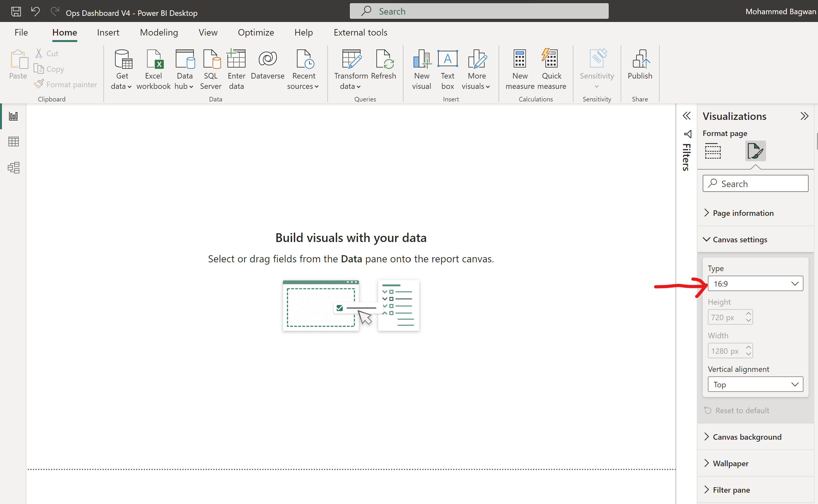Expand the Page information section
Screen dimensions: 818x504
pos(743,213)
